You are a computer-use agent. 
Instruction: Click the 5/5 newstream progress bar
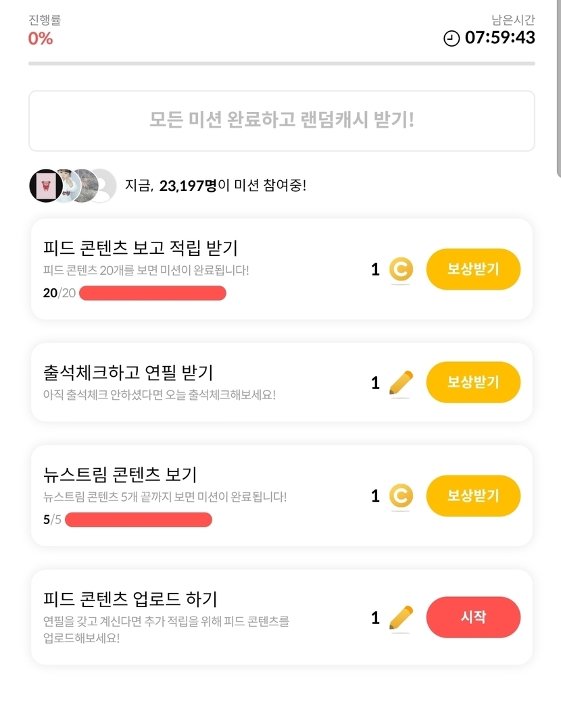click(139, 520)
